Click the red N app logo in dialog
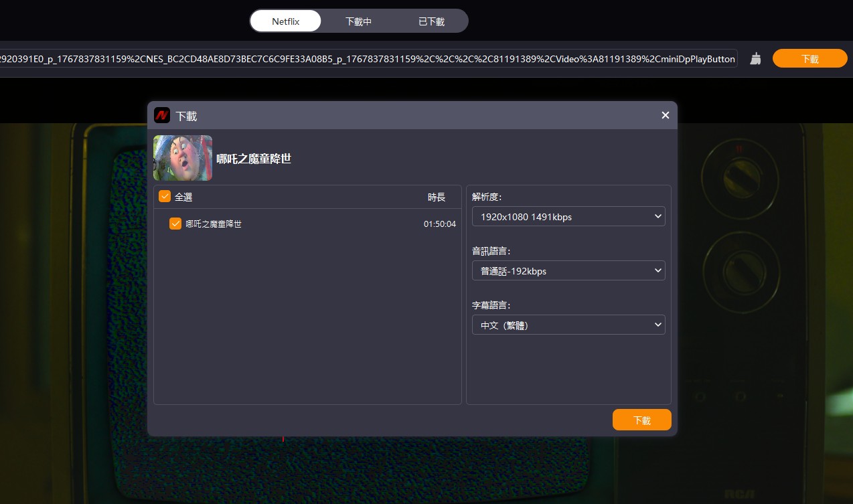 pyautogui.click(x=161, y=115)
